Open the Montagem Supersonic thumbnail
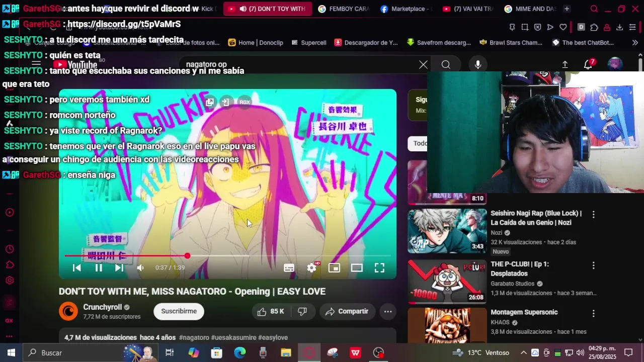644x362 pixels. (x=447, y=325)
